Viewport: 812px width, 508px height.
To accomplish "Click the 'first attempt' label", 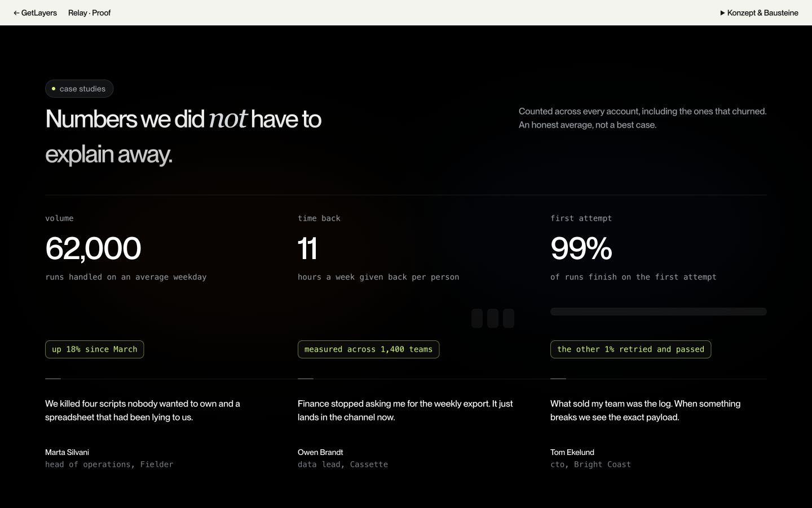I will (581, 218).
